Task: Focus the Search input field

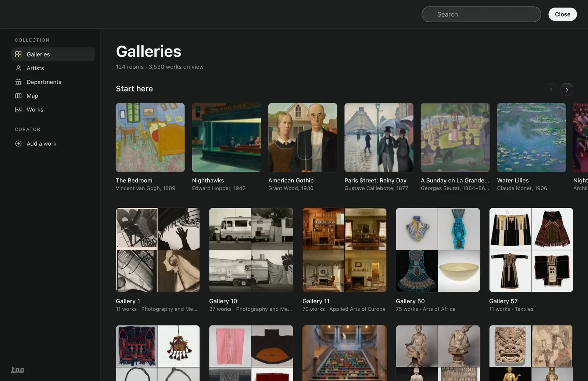Action: [x=481, y=14]
